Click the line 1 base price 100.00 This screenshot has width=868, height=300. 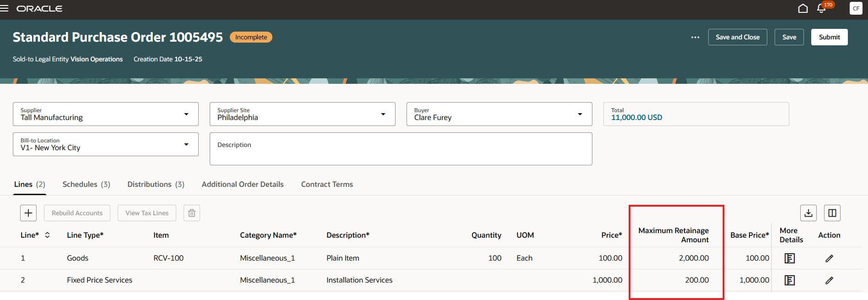pyautogui.click(x=757, y=258)
